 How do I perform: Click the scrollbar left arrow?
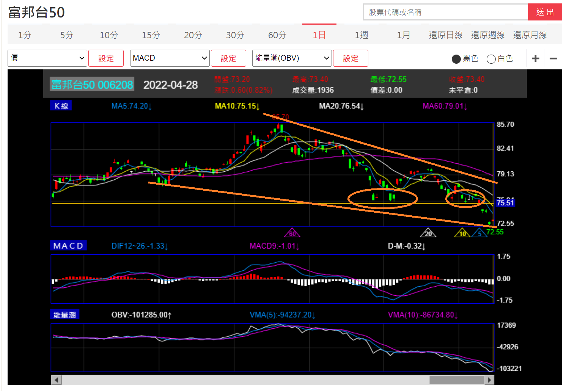56,380
